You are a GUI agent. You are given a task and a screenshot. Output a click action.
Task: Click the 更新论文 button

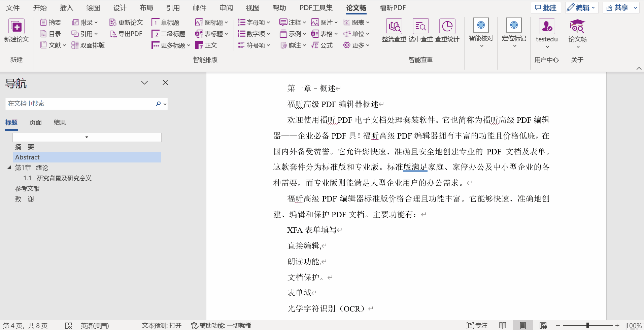tap(126, 23)
